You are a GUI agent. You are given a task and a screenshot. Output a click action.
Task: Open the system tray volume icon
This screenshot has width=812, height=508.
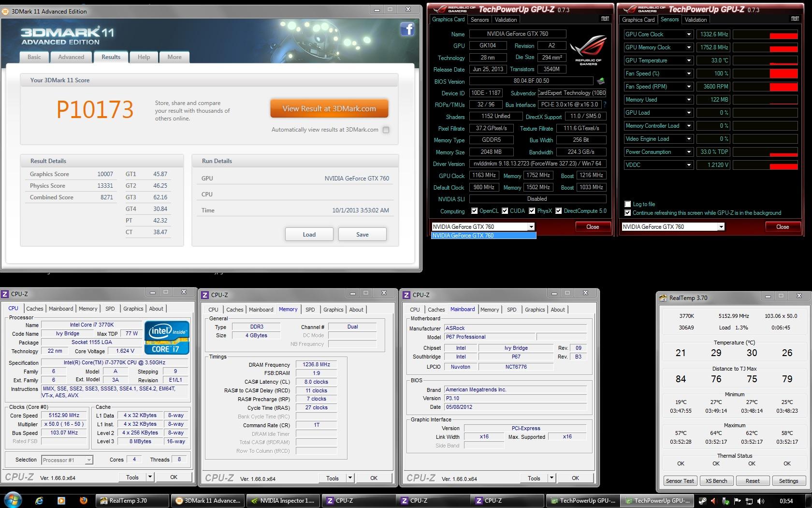tap(760, 501)
